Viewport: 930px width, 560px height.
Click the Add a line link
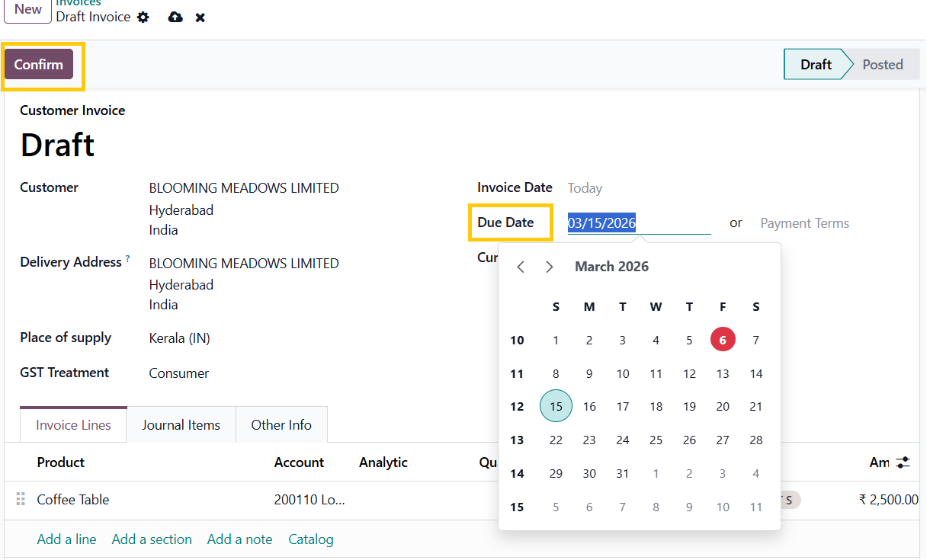pos(66,539)
